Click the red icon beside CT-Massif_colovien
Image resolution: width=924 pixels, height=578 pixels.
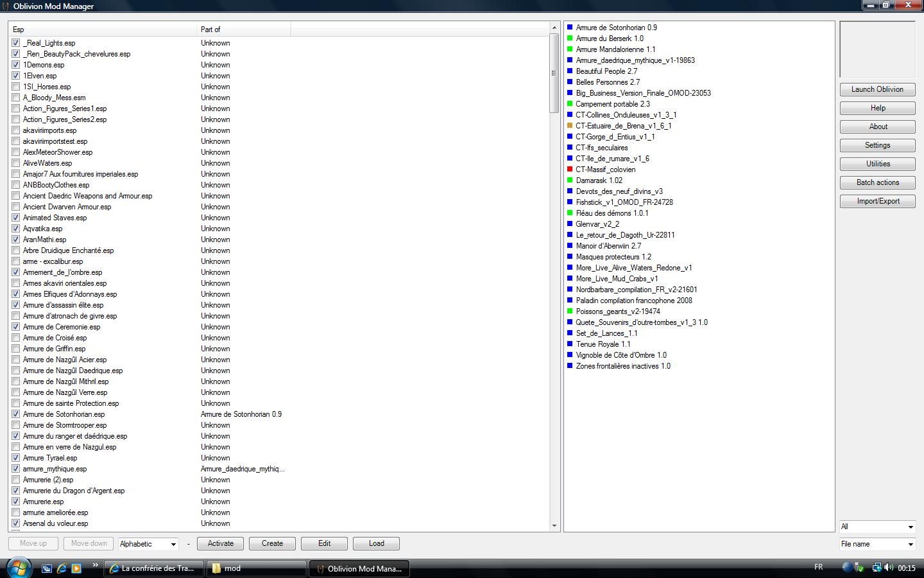coord(570,170)
